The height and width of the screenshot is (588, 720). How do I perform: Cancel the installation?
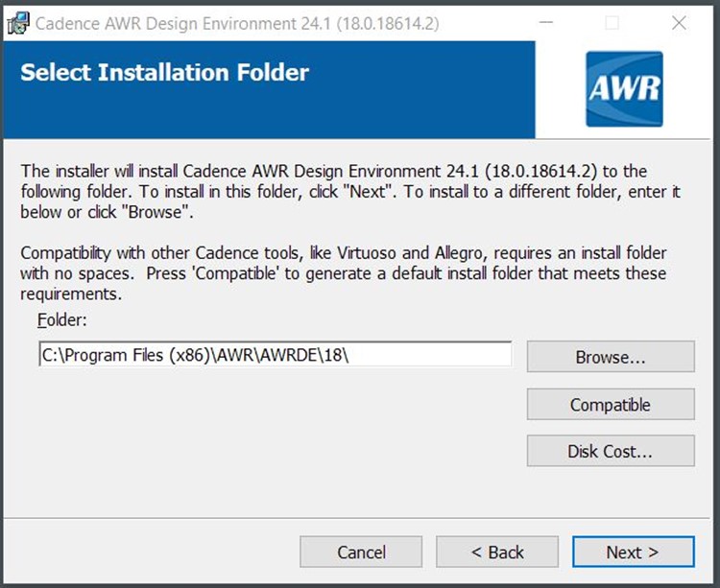click(x=361, y=552)
